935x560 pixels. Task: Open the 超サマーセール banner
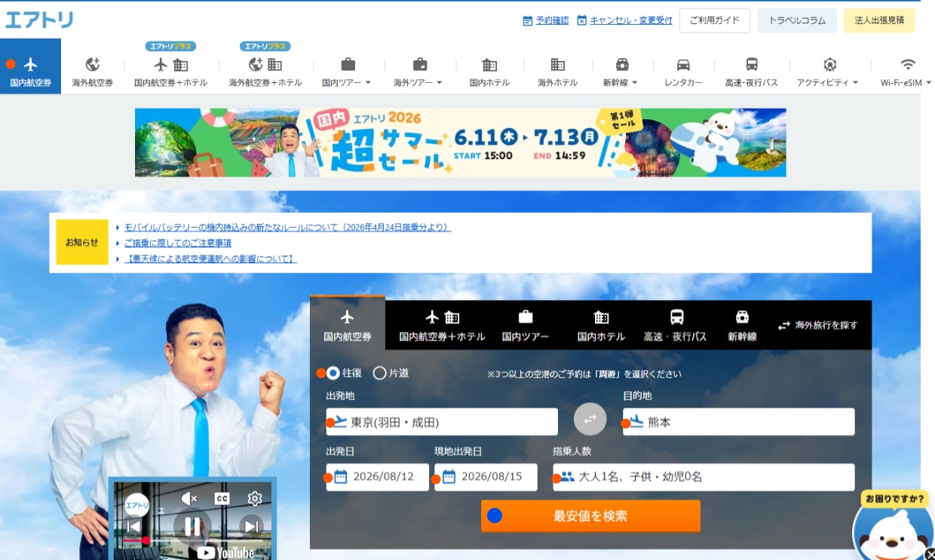click(461, 142)
